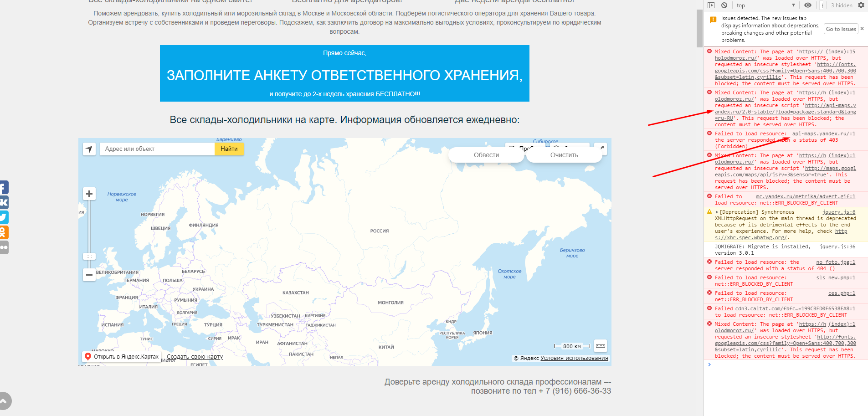Click 'Создать свою карту' link

point(195,357)
